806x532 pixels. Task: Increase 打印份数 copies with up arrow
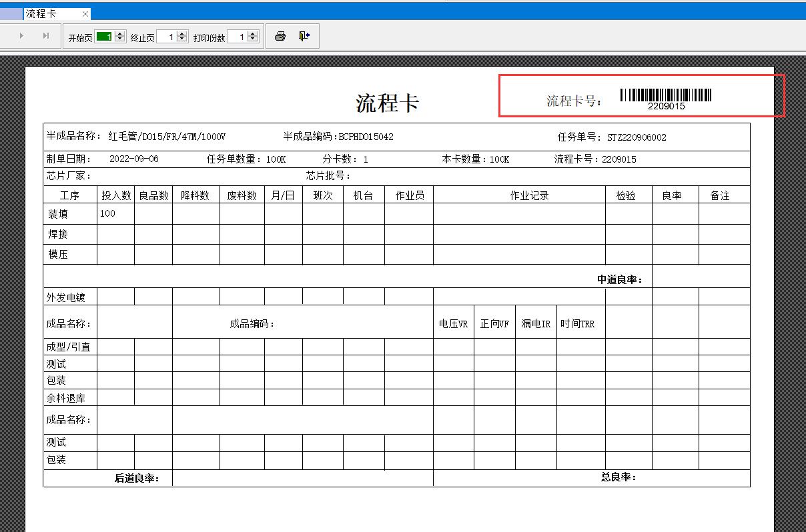pos(253,34)
